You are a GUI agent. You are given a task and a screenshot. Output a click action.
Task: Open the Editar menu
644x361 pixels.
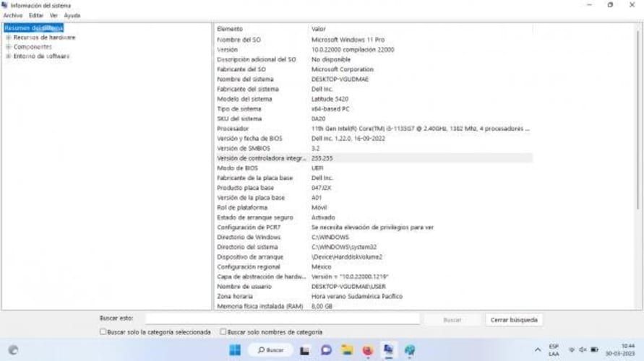coord(35,15)
